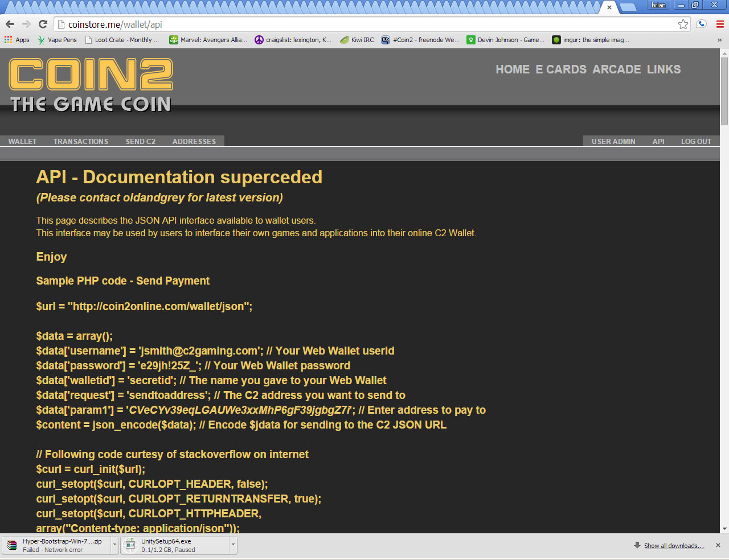The height and width of the screenshot is (560, 729).
Task: Open the USER ADMIN tab
Action: 613,141
